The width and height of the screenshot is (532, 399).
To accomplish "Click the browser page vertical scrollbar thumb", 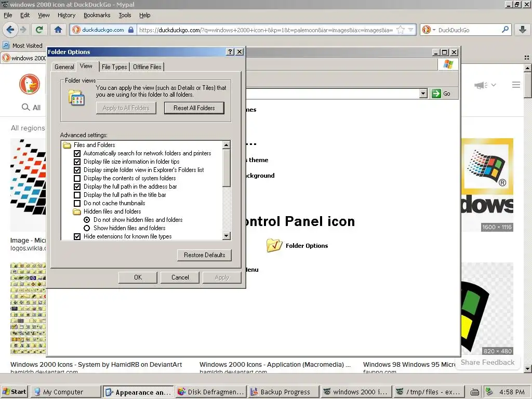I will point(528,85).
